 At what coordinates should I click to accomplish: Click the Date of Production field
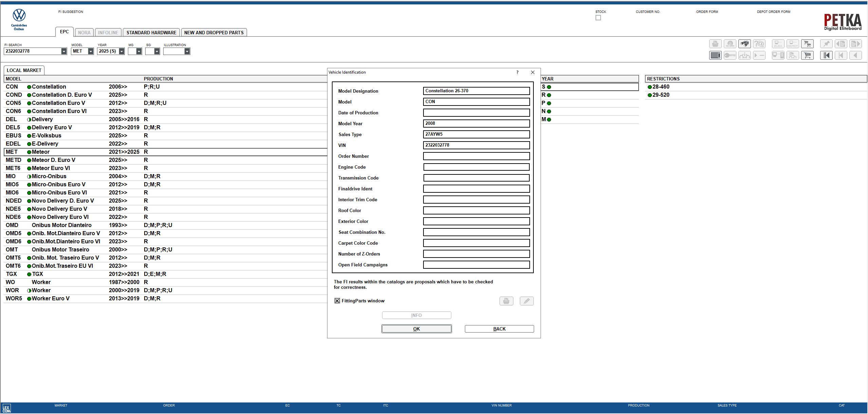[x=476, y=113]
